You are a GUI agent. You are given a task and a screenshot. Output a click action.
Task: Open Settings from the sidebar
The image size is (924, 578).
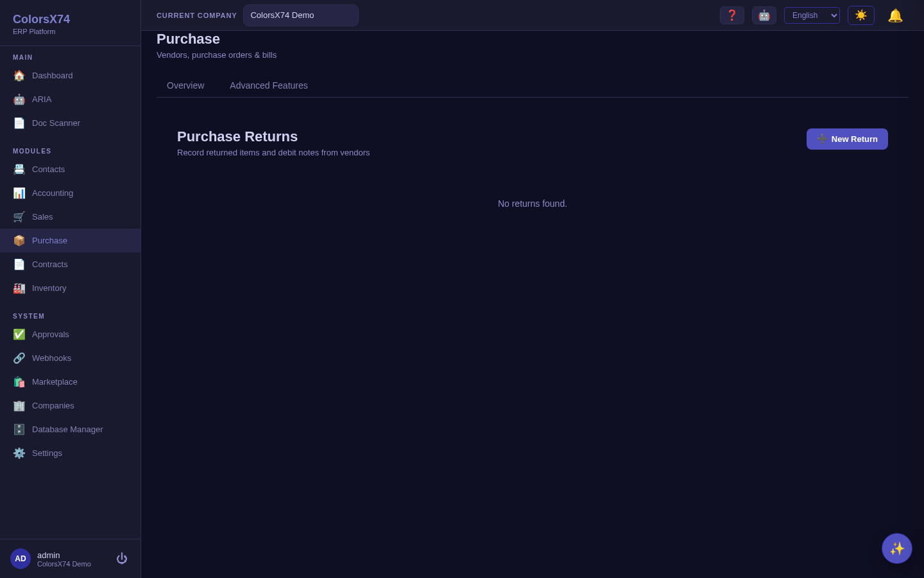70,453
